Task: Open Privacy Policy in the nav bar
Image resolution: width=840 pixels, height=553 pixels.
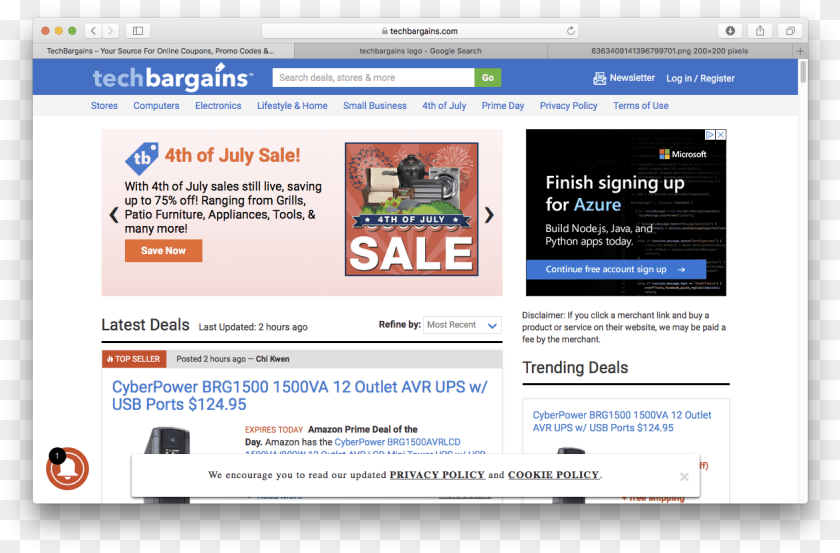Action: point(568,106)
